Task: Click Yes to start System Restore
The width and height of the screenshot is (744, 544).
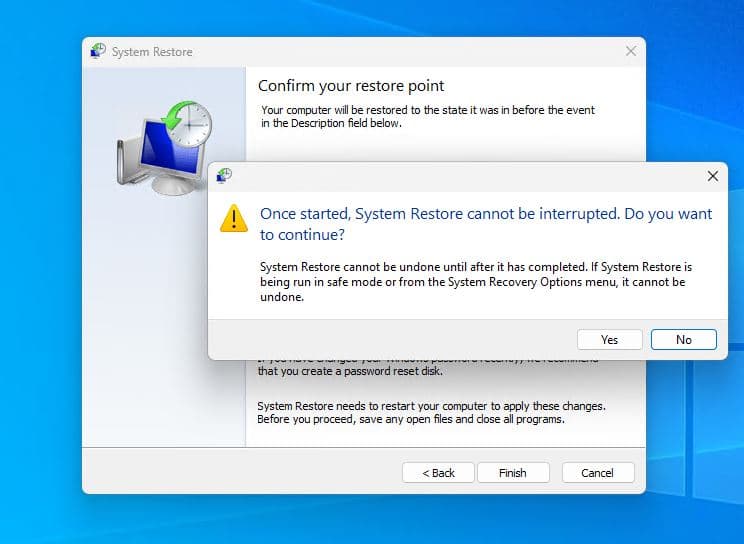Action: 609,340
